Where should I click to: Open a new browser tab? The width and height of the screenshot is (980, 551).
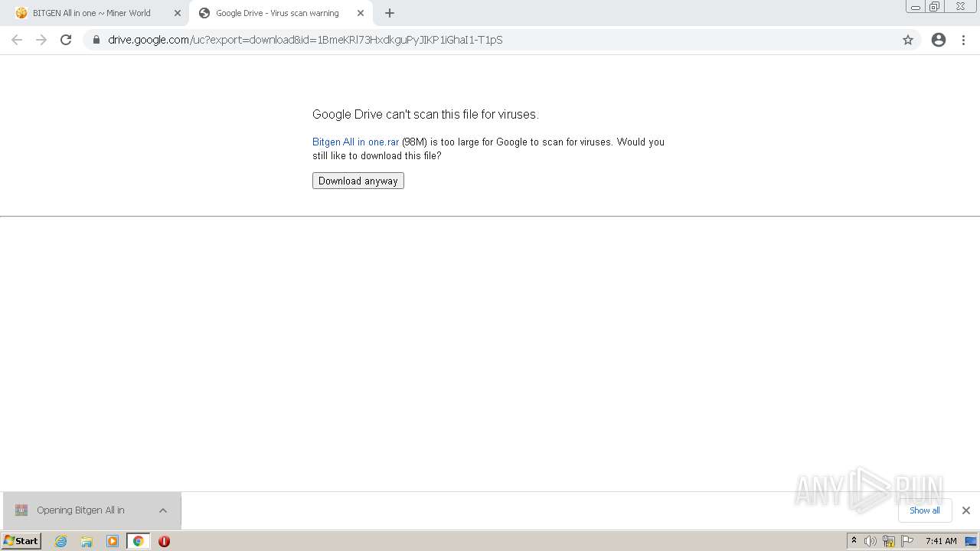[390, 13]
